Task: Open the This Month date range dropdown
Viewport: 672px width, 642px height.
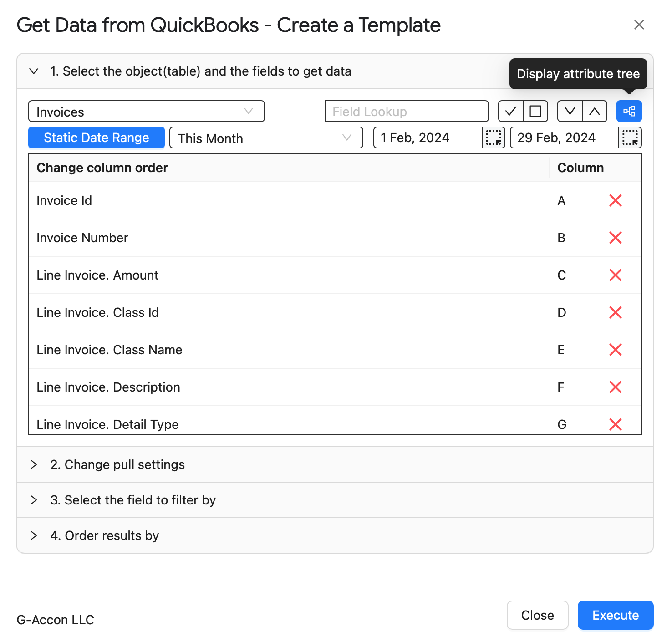Action: click(266, 138)
